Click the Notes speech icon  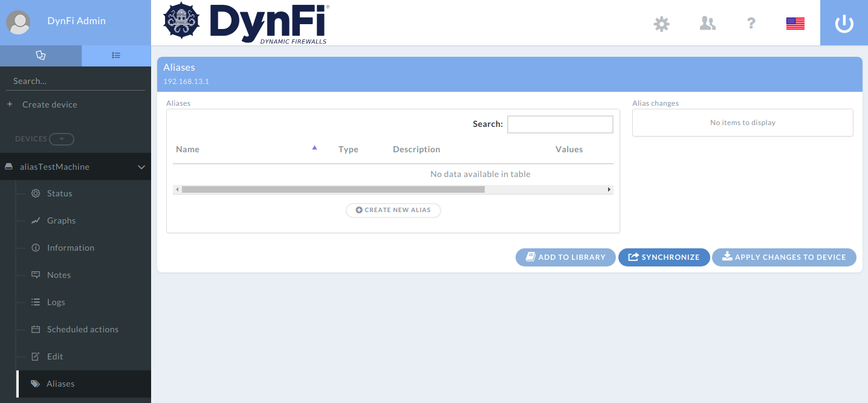coord(35,275)
